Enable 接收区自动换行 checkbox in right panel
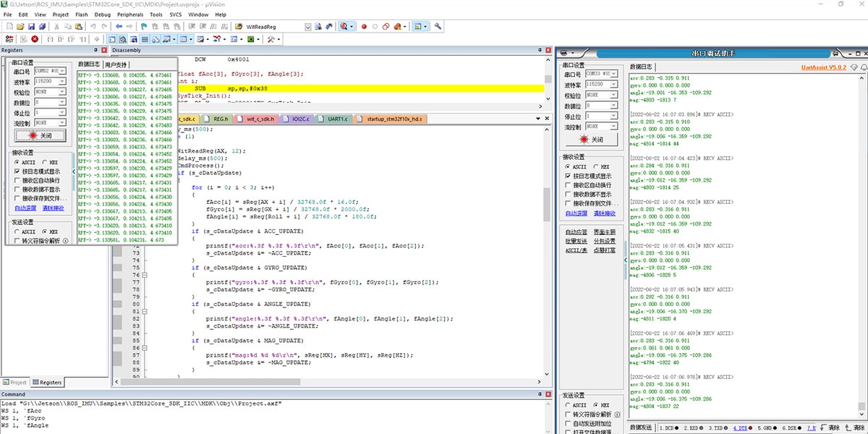Image resolution: width=868 pixels, height=434 pixels. pos(568,185)
